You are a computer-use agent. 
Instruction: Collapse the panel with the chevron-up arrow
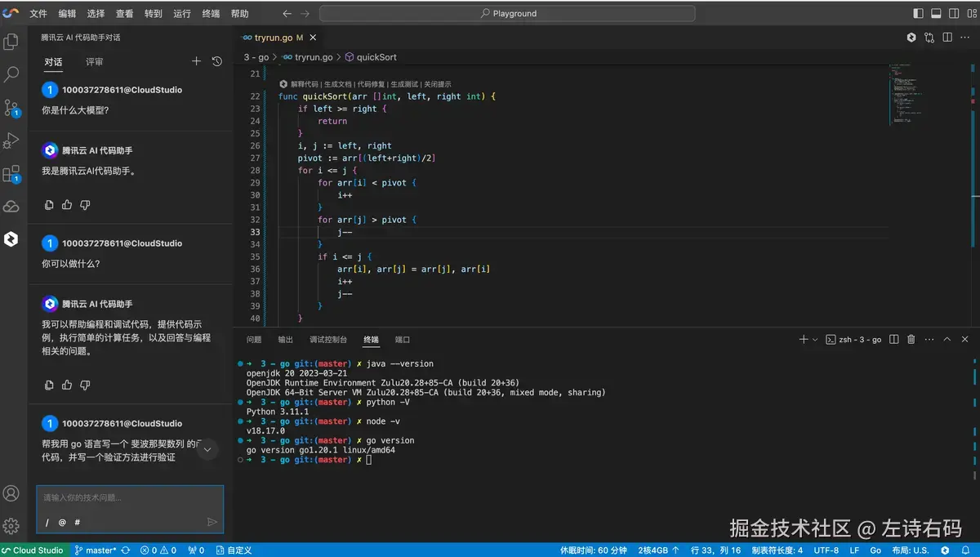[x=947, y=340]
